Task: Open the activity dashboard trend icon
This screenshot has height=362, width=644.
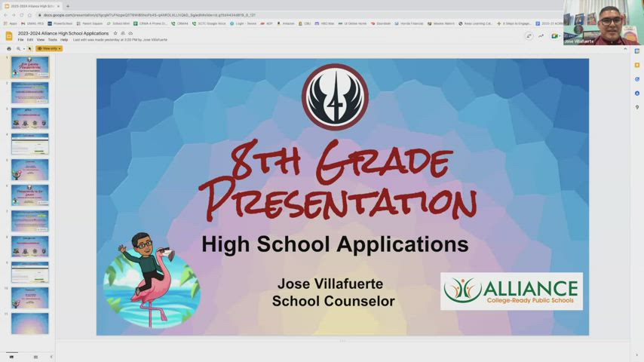Action: click(x=541, y=36)
